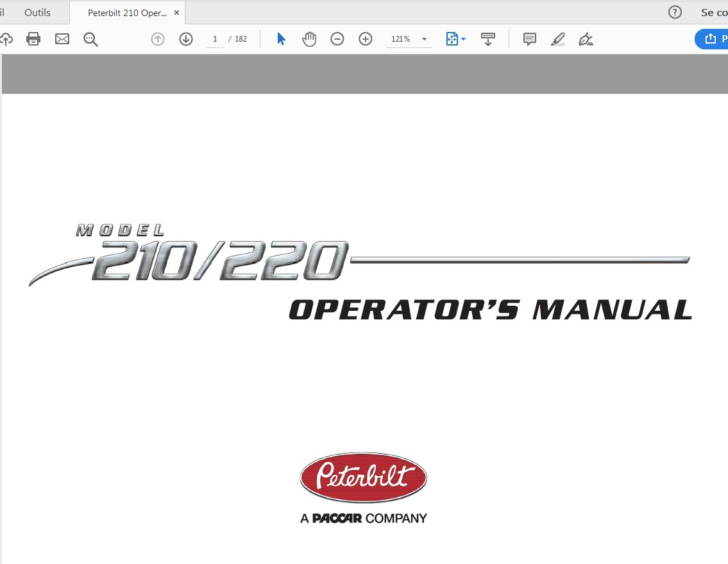Click the 121% zoom level field
The width and height of the screenshot is (728, 564).
pyautogui.click(x=401, y=39)
